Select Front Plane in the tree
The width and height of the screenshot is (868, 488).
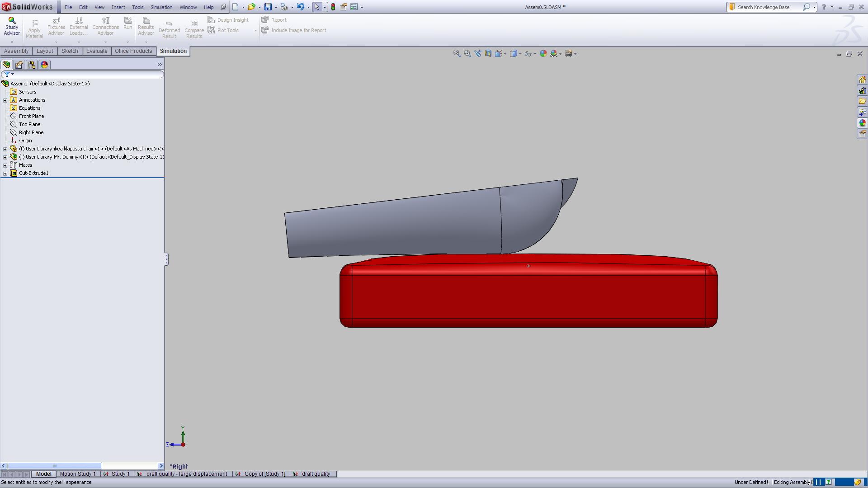click(x=31, y=116)
